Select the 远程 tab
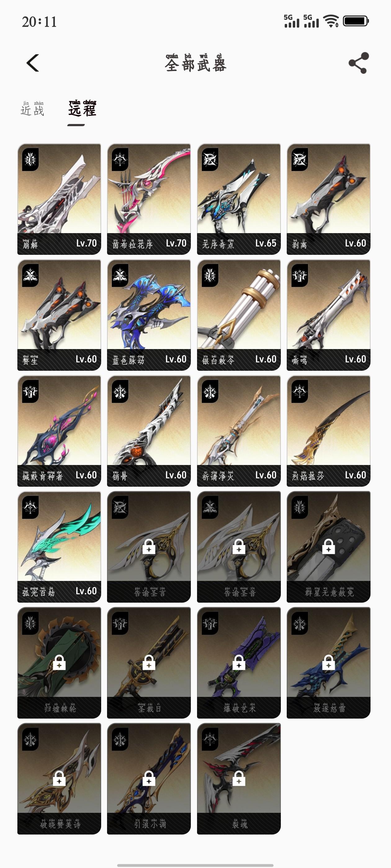391x868 pixels. pos(82,108)
